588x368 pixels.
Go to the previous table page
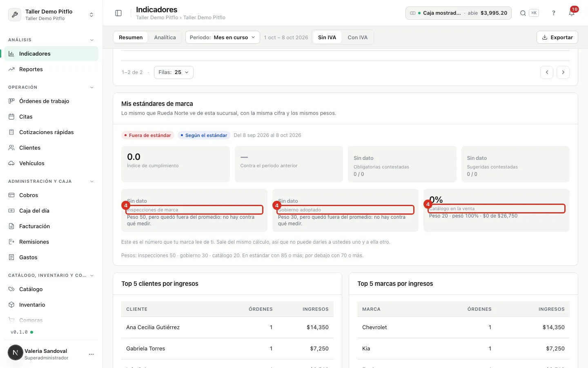coord(547,72)
